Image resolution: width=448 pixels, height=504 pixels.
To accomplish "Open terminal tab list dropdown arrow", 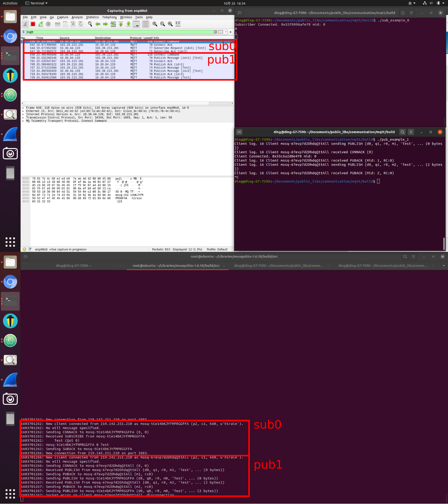I will pos(444,266).
